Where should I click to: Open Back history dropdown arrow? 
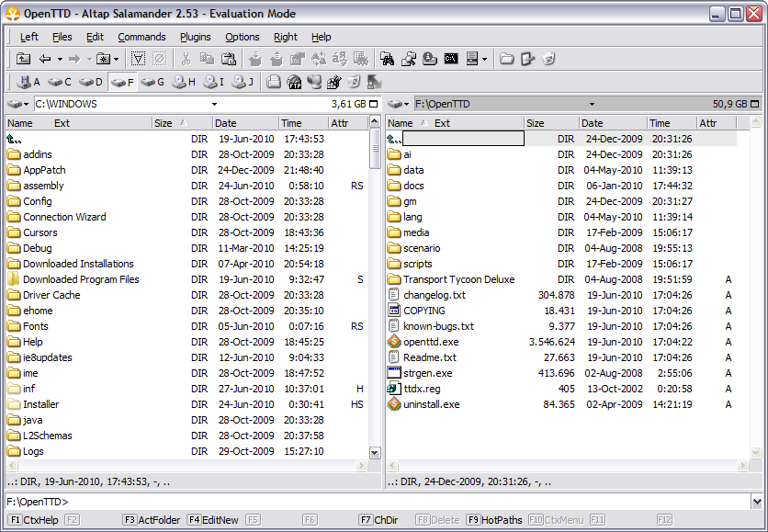click(x=60, y=60)
